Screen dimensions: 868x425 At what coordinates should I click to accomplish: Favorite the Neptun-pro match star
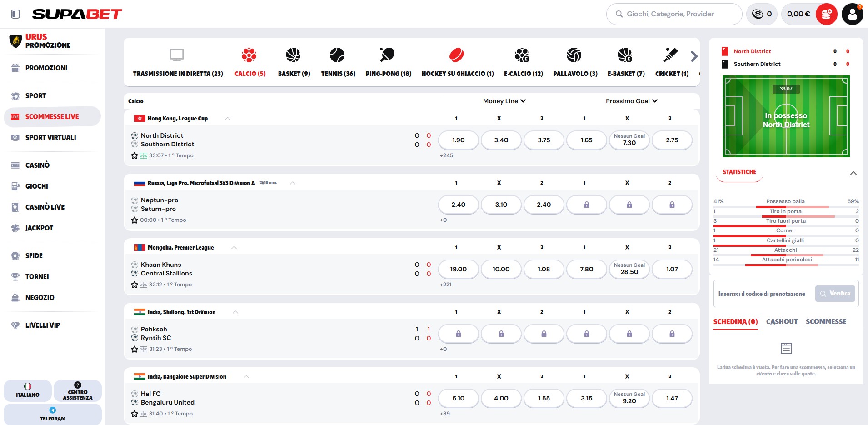[x=135, y=220]
